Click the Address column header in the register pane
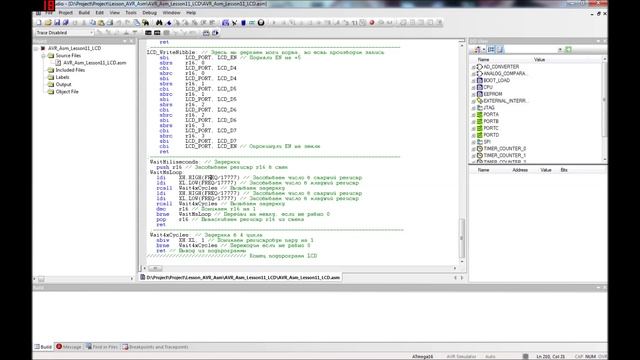The height and width of the screenshot is (360, 640). pyautogui.click(x=520, y=170)
